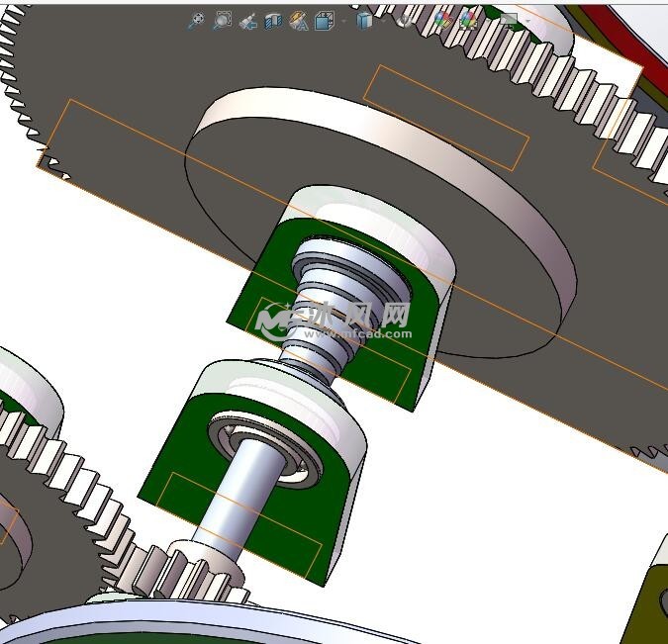668x644 pixels.
Task: Open the Dynamic Annotation Views tool
Action: (x=299, y=21)
